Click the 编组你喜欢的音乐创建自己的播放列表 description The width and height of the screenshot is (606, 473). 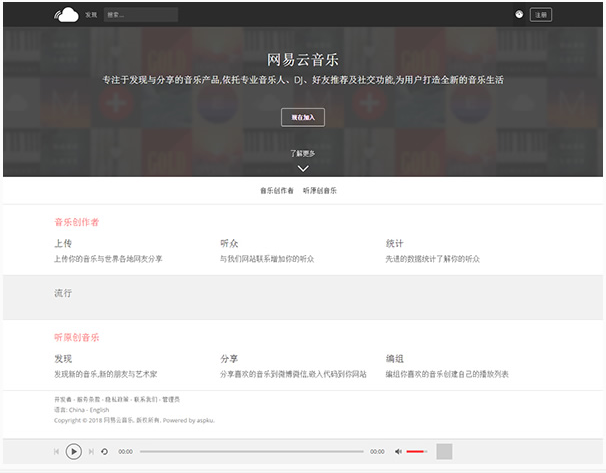pos(447,374)
